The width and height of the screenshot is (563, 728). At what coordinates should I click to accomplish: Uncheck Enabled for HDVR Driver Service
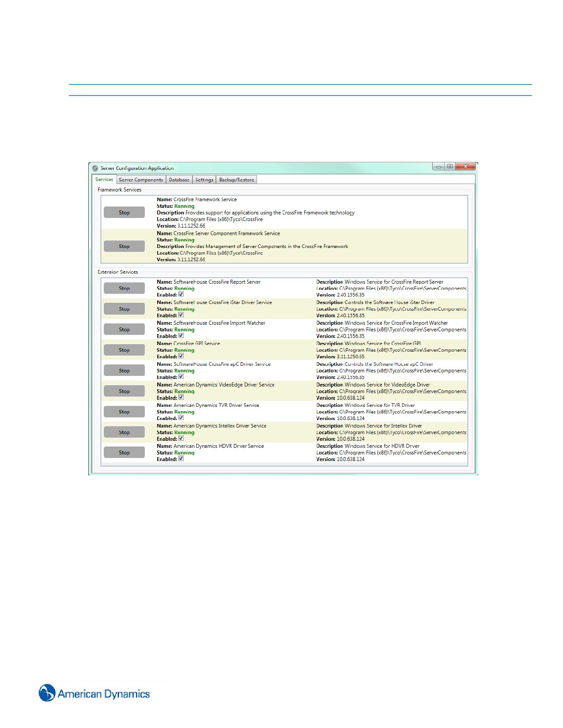[181, 459]
